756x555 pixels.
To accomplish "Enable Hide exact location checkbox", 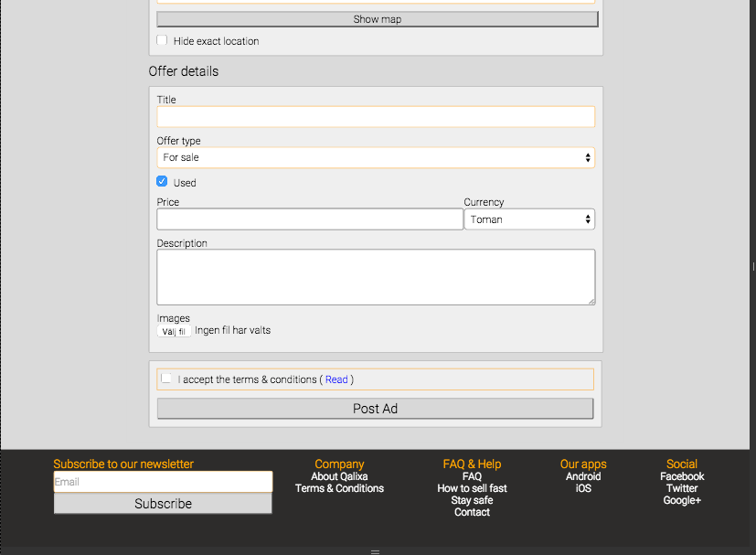I will pos(162,40).
